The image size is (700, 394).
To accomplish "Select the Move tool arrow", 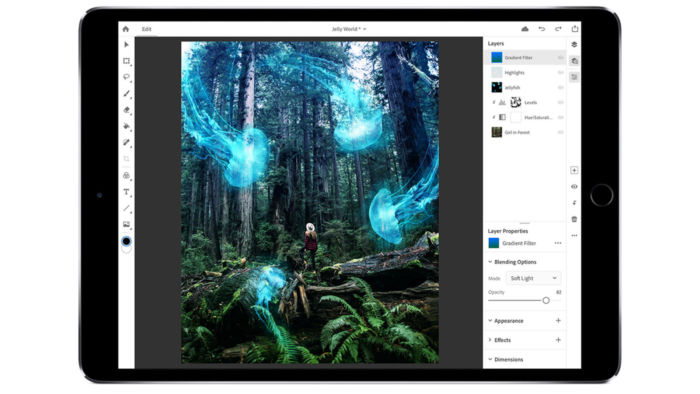I will point(126,45).
